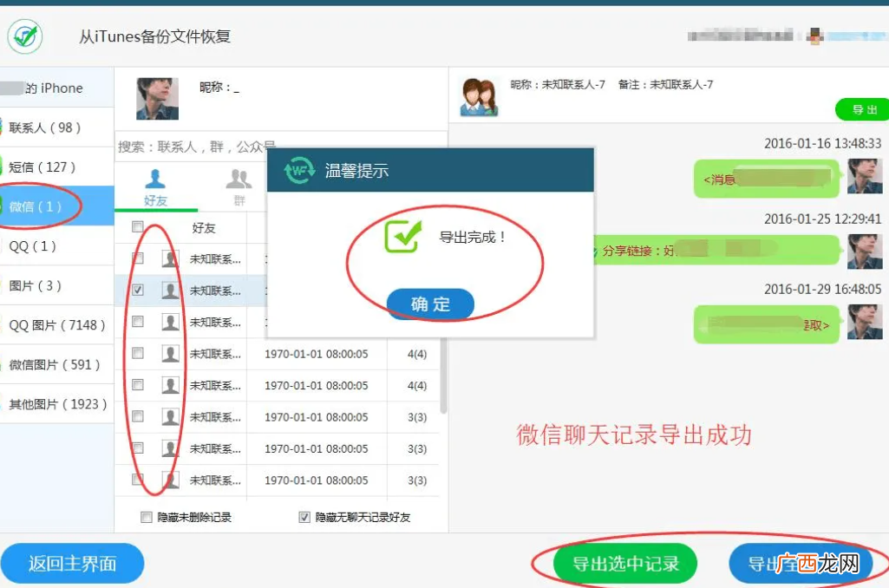Open the profile photo beside 昵称
This screenshot has width=889, height=588.
(158, 99)
